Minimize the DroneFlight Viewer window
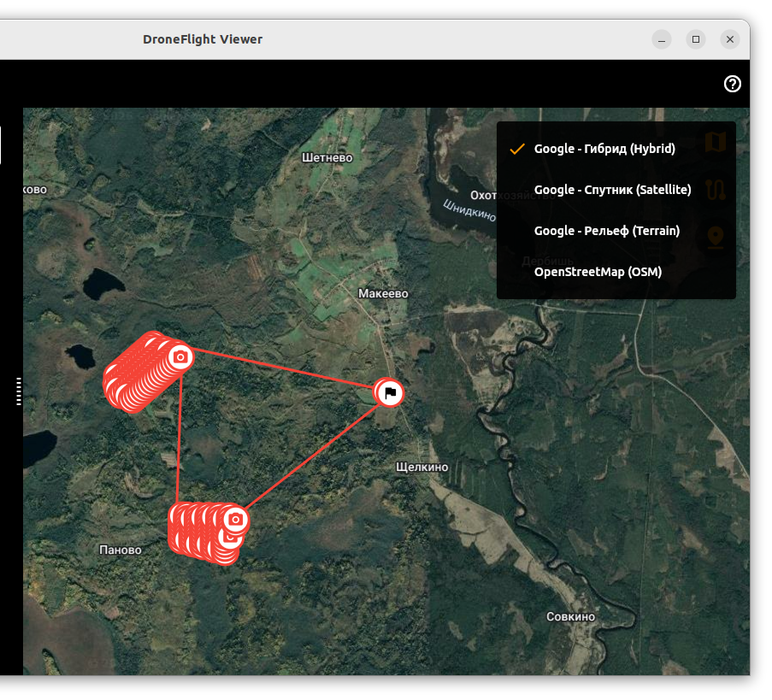 [x=662, y=39]
